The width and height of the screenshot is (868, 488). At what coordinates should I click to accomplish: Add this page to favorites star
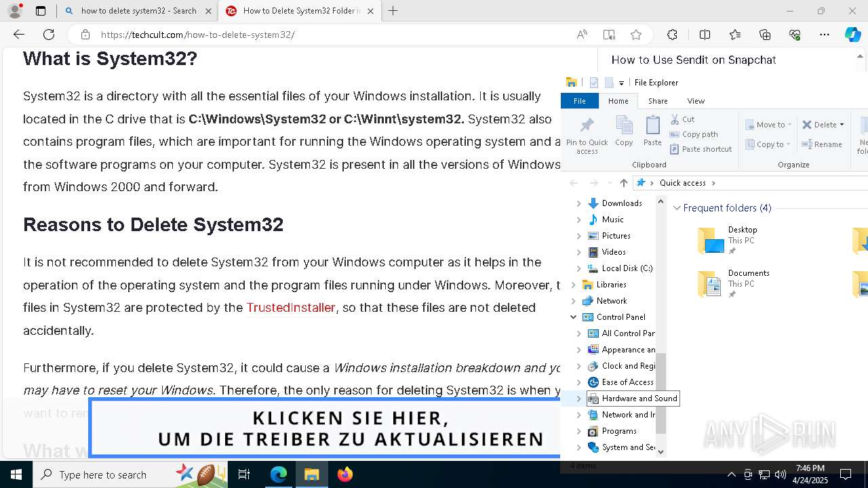(x=636, y=35)
